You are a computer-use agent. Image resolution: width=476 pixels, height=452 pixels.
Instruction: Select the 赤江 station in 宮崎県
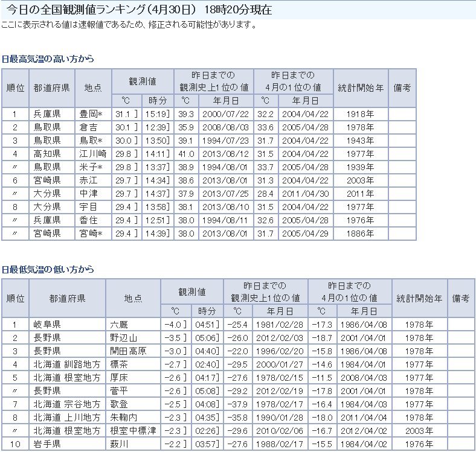pyautogui.click(x=89, y=180)
